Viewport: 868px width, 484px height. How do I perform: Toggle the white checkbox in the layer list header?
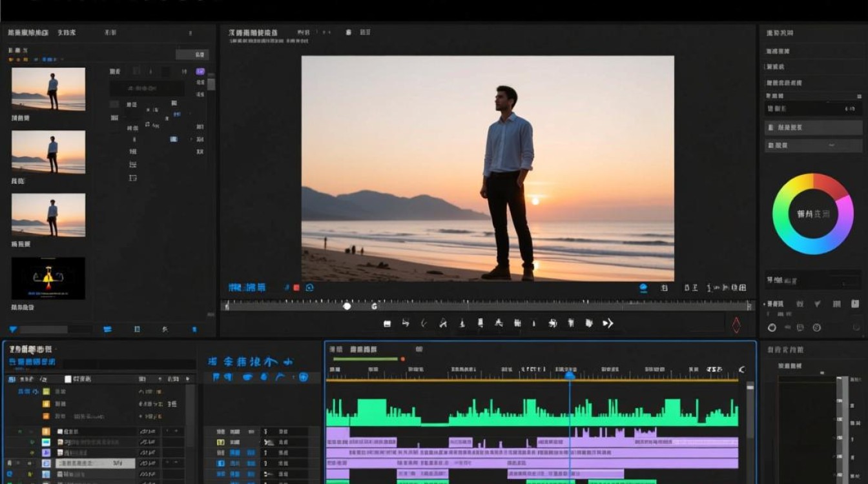[x=68, y=379]
